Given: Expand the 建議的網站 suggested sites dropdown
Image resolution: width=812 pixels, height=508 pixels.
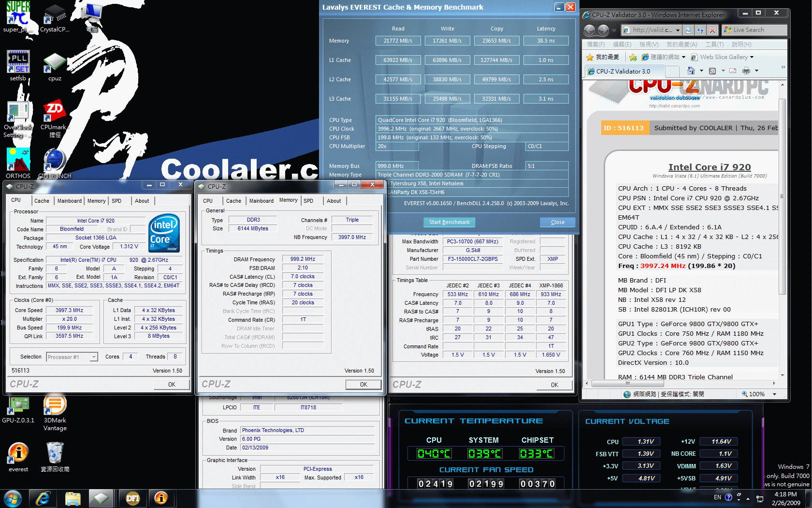Looking at the screenshot, I should [x=683, y=57].
